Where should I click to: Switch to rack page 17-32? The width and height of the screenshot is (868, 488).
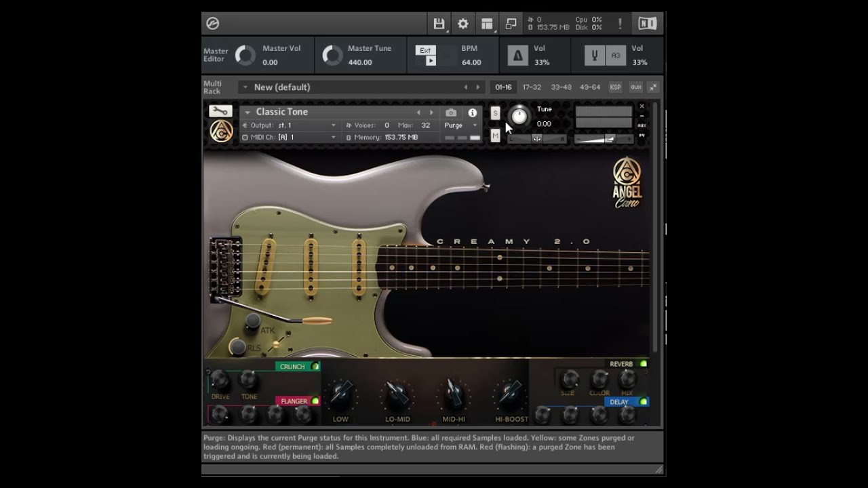point(532,87)
